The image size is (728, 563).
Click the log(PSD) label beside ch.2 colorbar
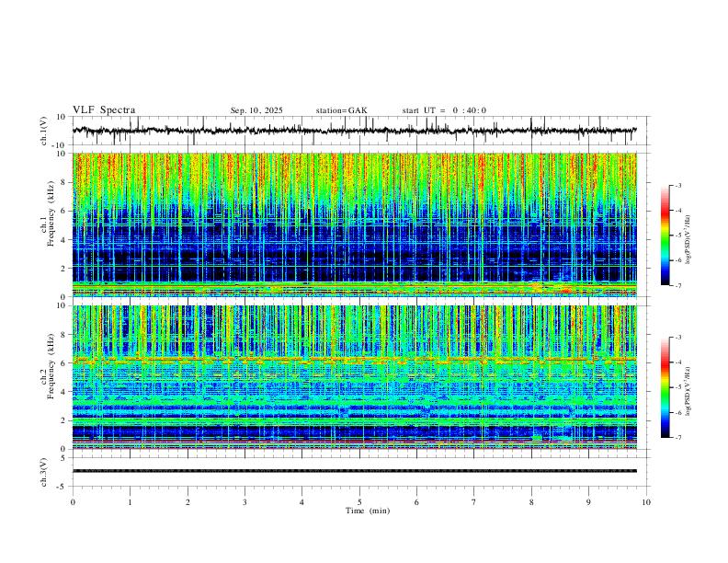[x=688, y=390]
